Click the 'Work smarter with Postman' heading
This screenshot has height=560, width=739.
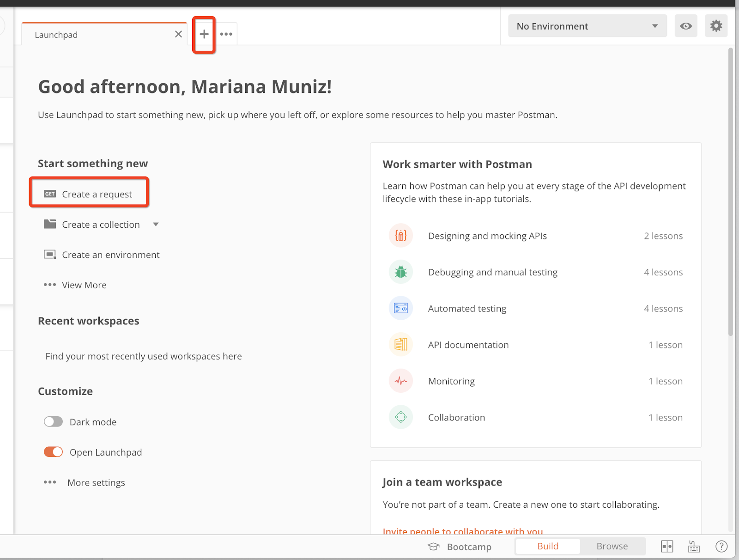click(x=457, y=164)
